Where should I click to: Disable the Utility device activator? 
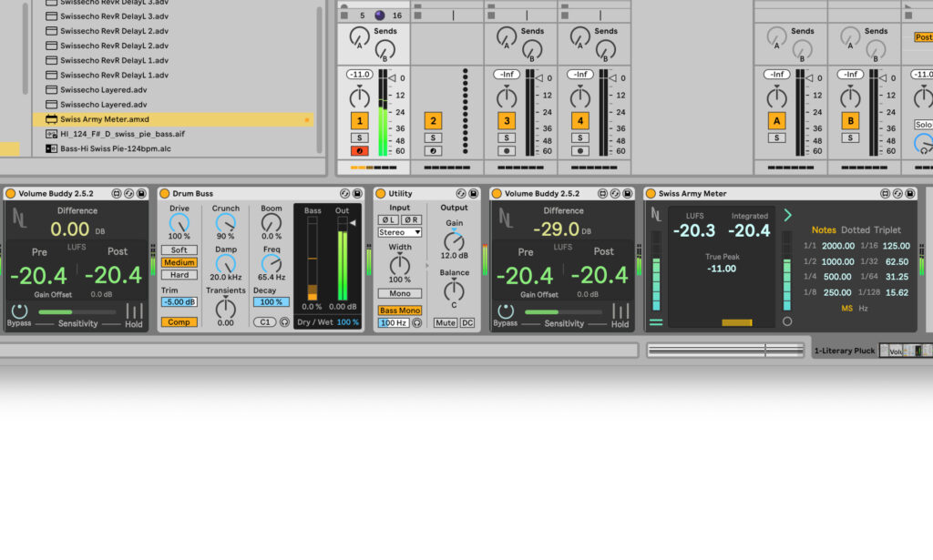point(381,193)
